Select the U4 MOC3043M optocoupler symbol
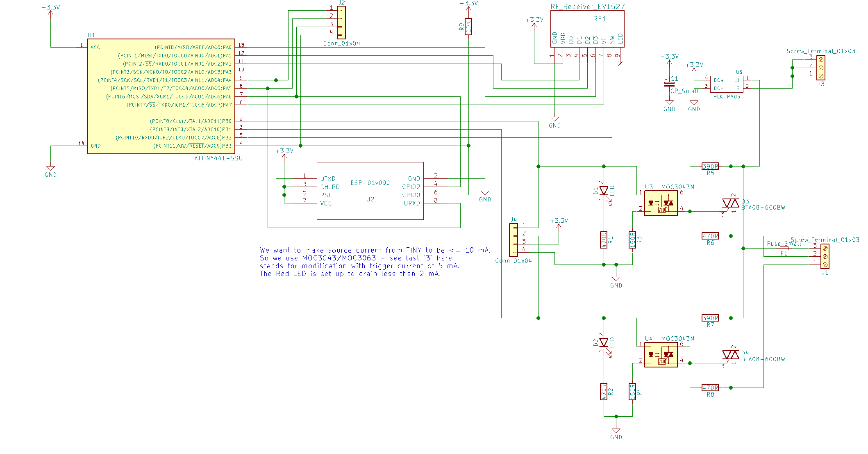 pos(661,355)
